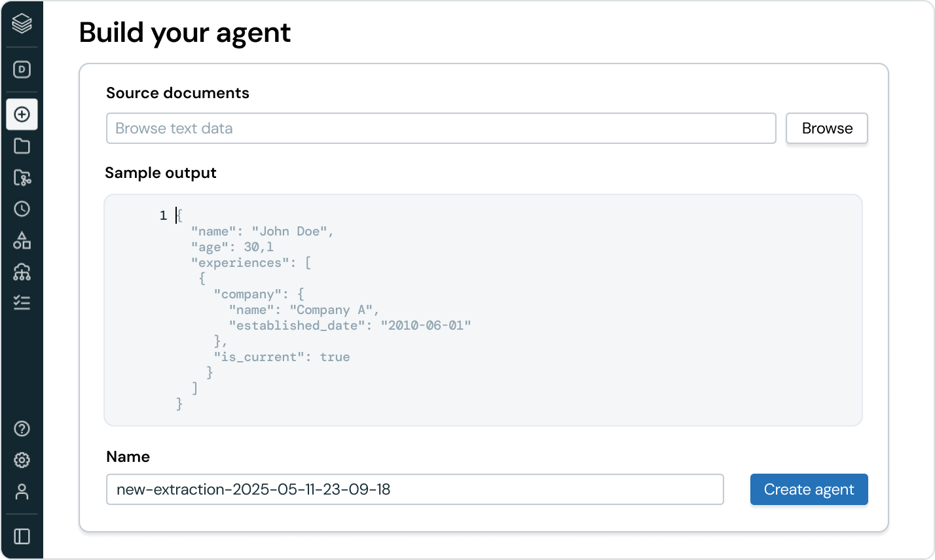Open the user profile icon
This screenshot has height=560, width=935.
point(22,492)
